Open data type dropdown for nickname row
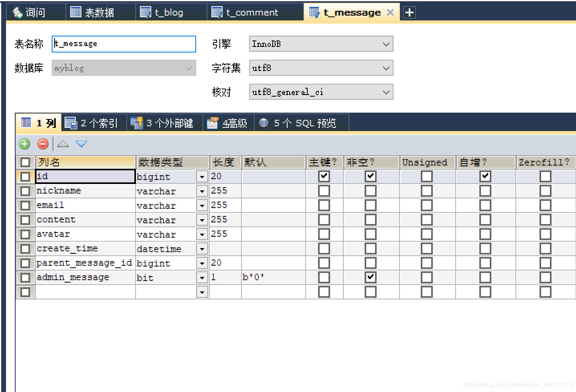 (x=202, y=191)
